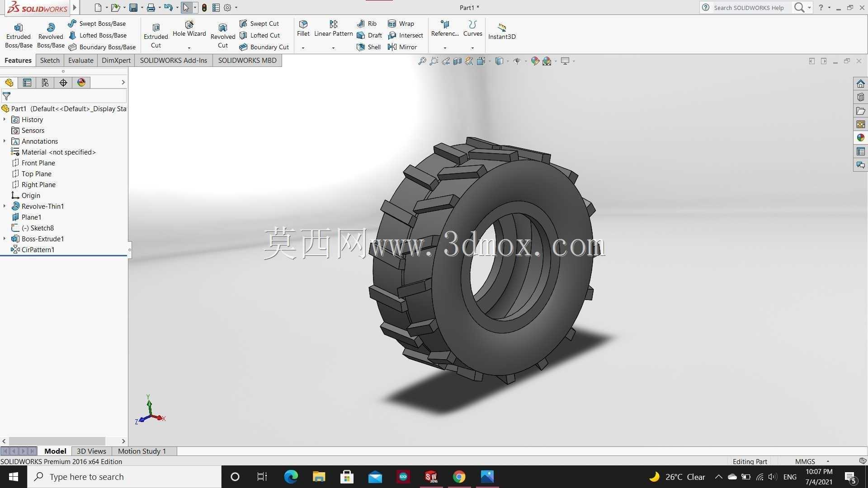Apply the Draft feature
The image size is (868, 488).
point(369,35)
